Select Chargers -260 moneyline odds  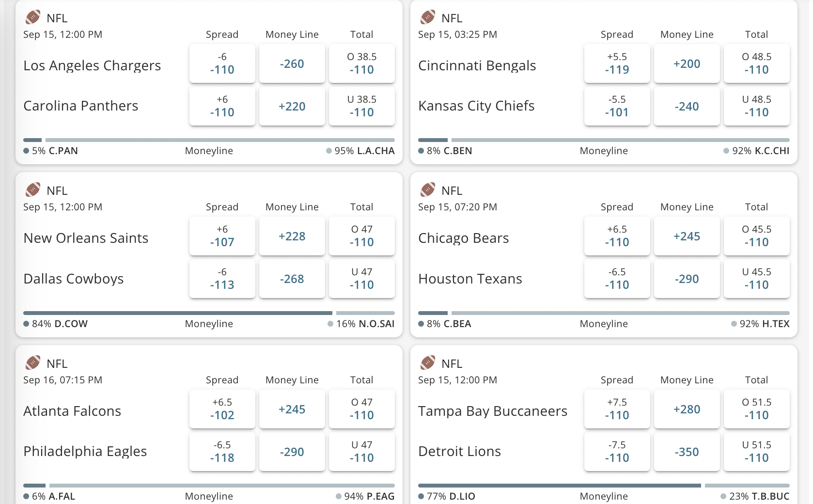pos(292,63)
